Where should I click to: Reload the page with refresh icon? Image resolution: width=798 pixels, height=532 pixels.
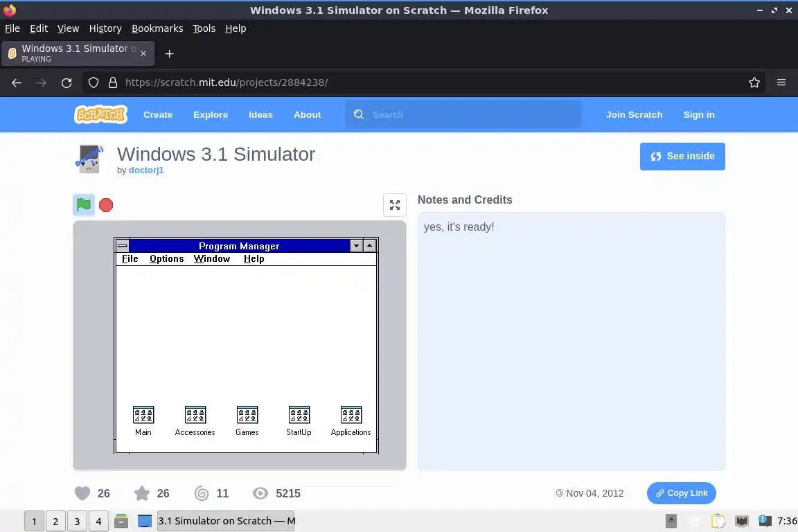coord(66,82)
